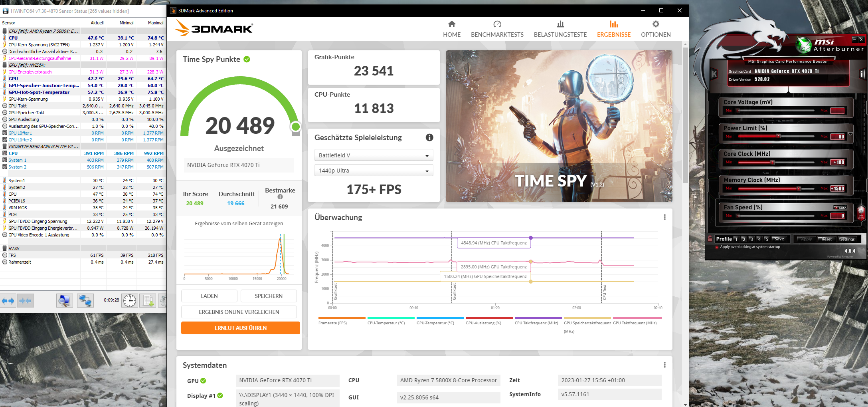Open the BELASTUNGSTESTE tab
Screen dimensions: 868x407
(x=560, y=29)
